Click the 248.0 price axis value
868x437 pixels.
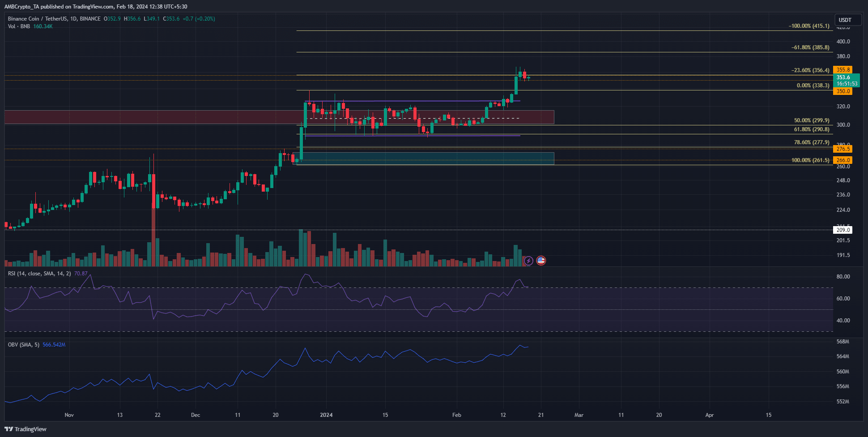(x=843, y=180)
